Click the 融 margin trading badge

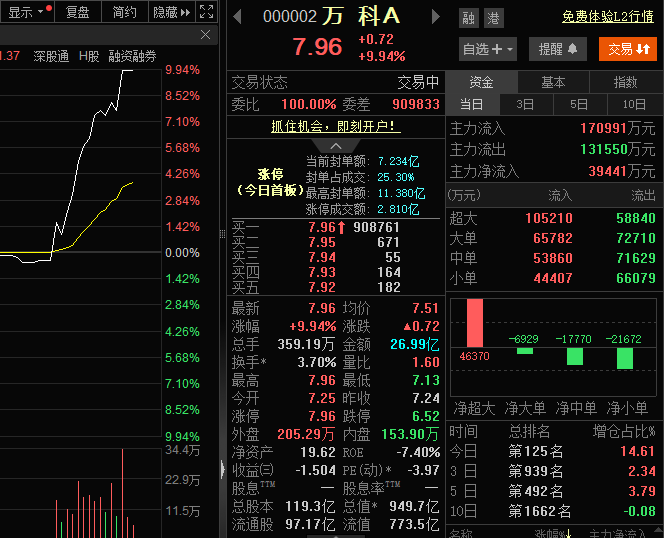[469, 18]
